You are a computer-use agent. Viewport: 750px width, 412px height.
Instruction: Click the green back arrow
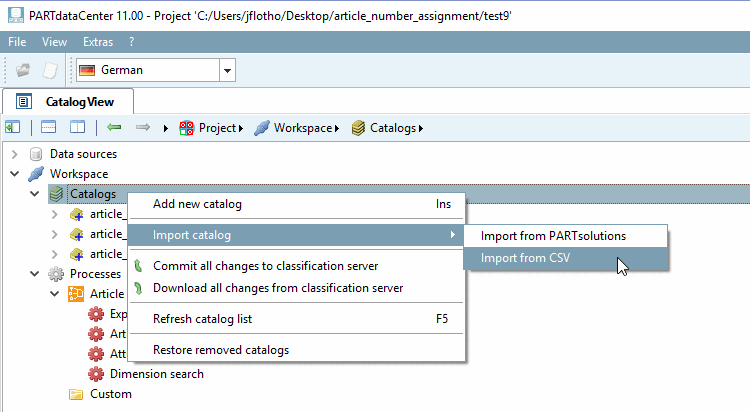tap(114, 128)
